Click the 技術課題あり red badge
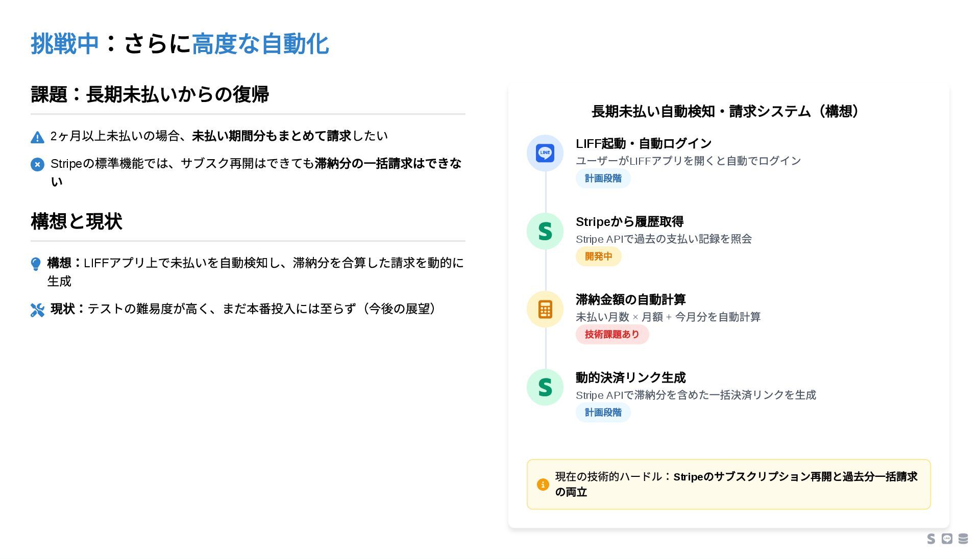The image size is (980, 559). (612, 335)
